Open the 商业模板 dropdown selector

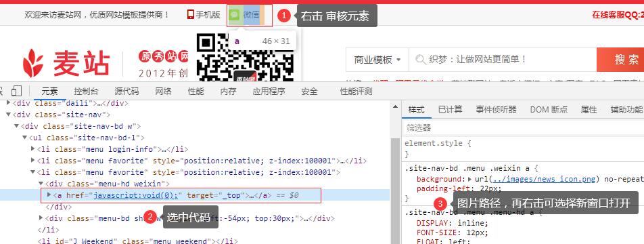(x=377, y=60)
